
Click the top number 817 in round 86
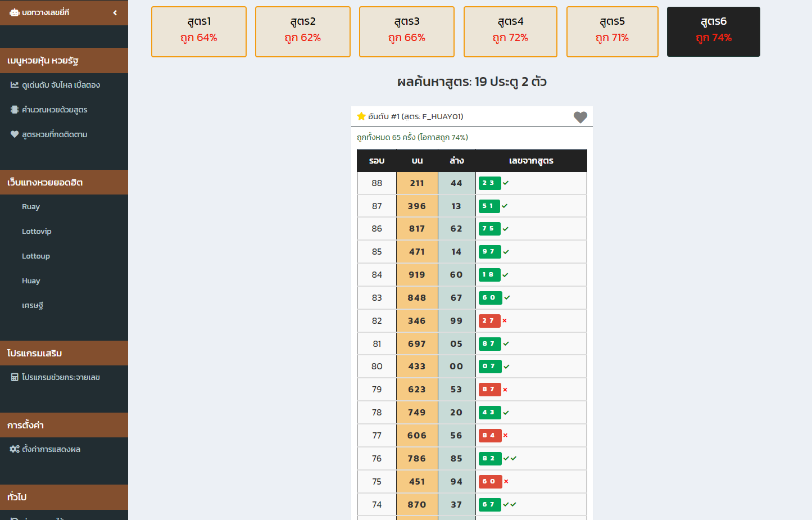coord(417,229)
